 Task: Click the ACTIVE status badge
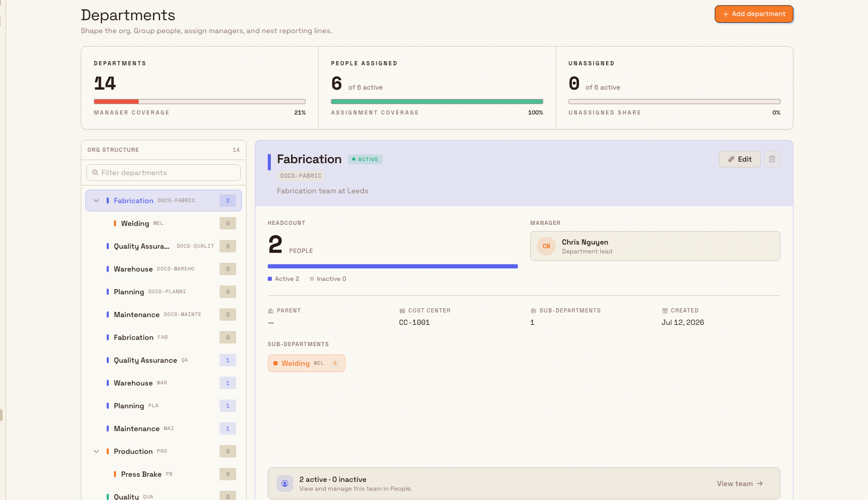(365, 160)
